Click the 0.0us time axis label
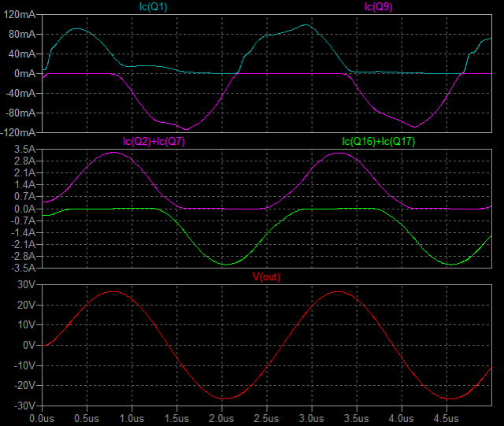This screenshot has height=426, width=504. [41, 417]
